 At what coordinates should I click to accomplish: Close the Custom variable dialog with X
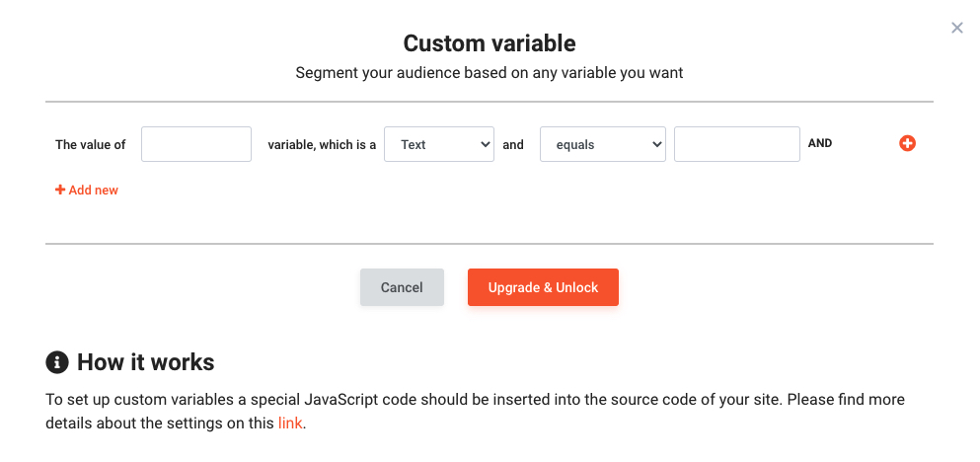coord(957,28)
